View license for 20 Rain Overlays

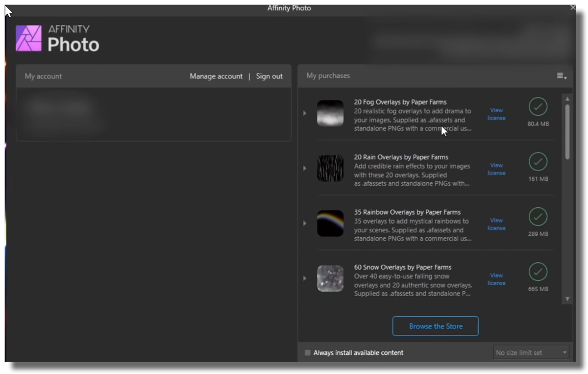(496, 169)
